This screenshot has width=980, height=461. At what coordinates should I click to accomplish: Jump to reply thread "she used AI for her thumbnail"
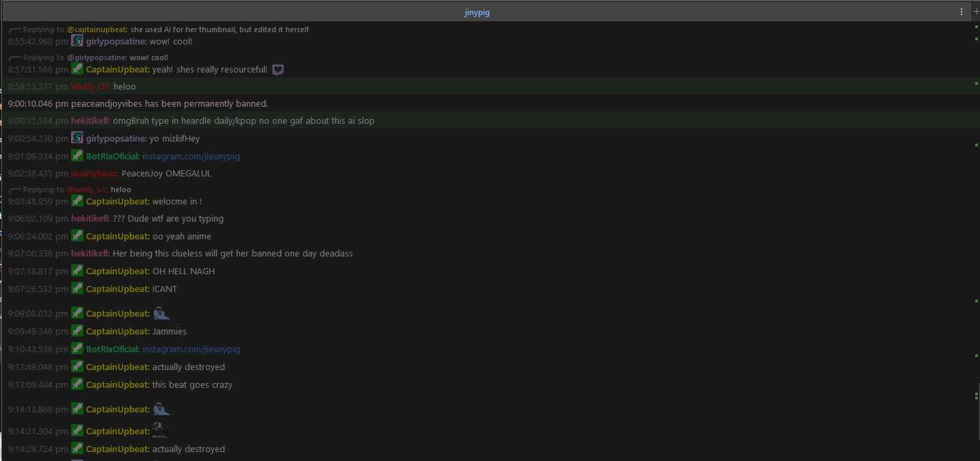coord(220,30)
